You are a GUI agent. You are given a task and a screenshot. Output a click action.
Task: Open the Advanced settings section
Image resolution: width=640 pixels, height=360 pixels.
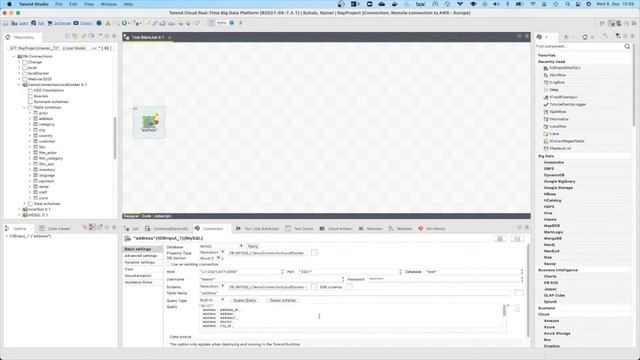(x=140, y=256)
